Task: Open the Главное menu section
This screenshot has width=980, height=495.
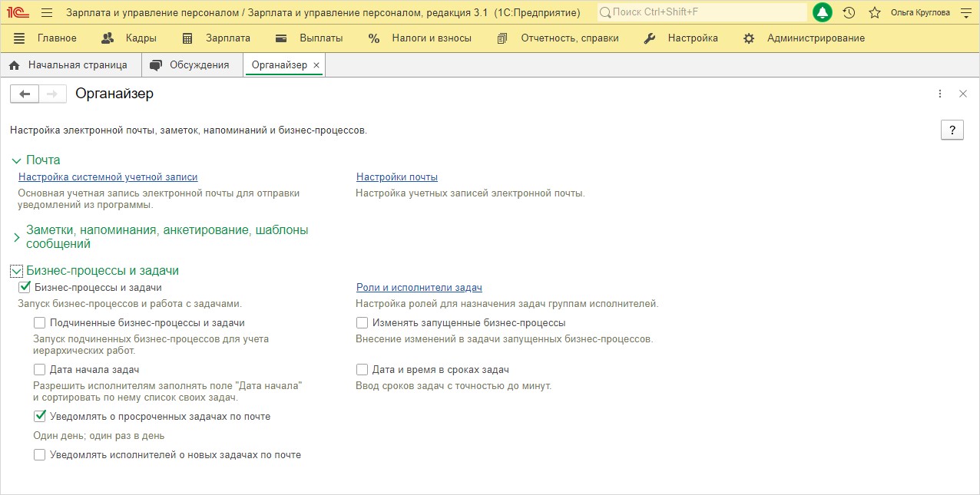Action: pyautogui.click(x=57, y=38)
